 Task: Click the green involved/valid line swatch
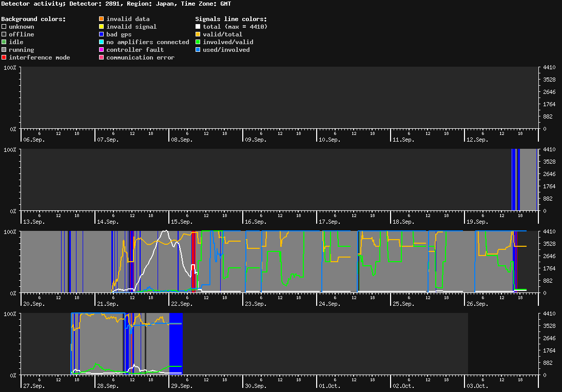(198, 42)
